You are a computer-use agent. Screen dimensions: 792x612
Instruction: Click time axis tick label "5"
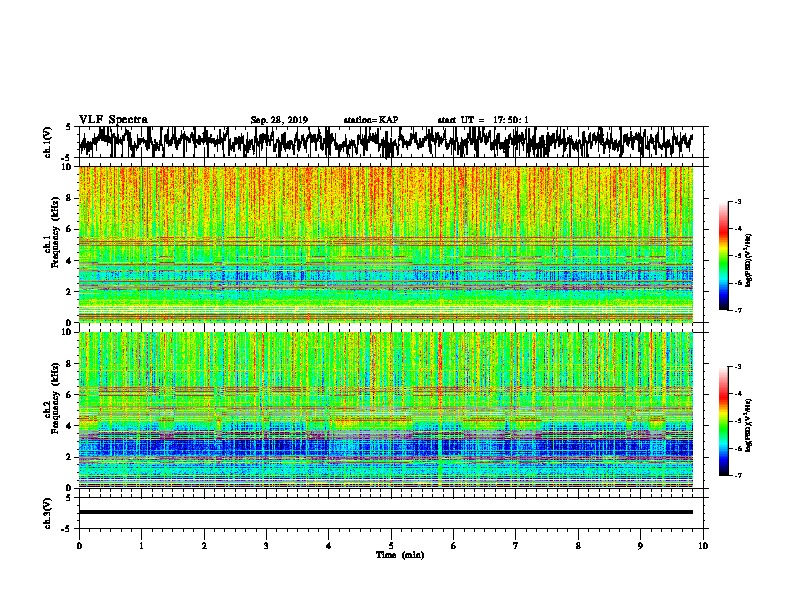391,546
